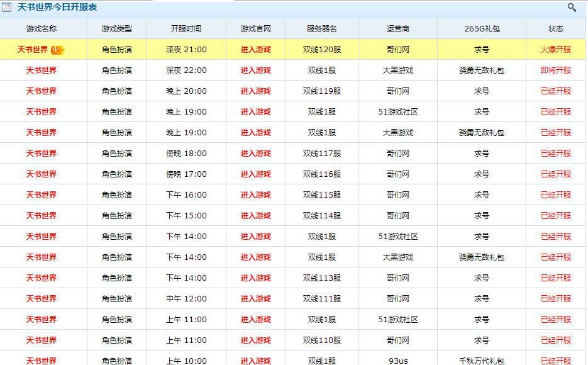
Task: Click 求号 in the 晚上 20:00 row
Action: (x=482, y=91)
